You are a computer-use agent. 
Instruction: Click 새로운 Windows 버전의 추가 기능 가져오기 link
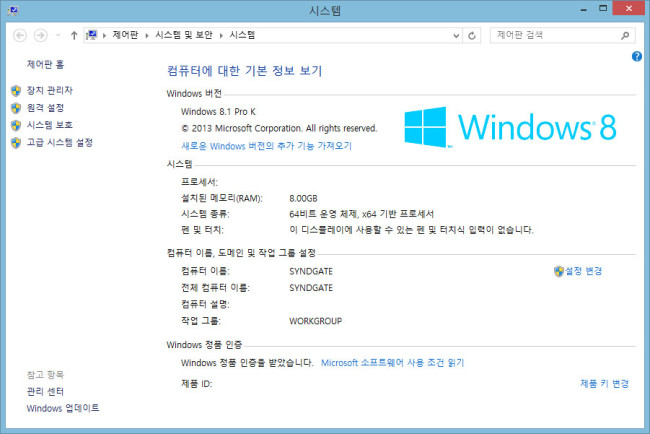[x=266, y=146]
